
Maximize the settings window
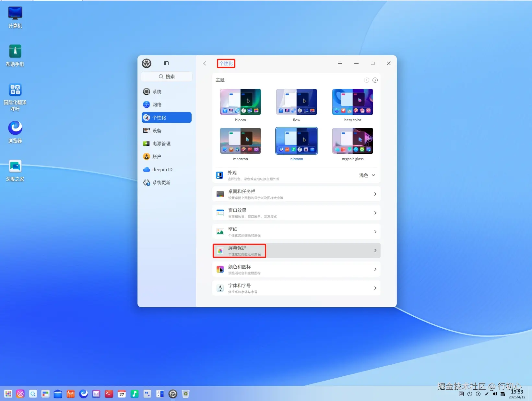tap(372, 63)
